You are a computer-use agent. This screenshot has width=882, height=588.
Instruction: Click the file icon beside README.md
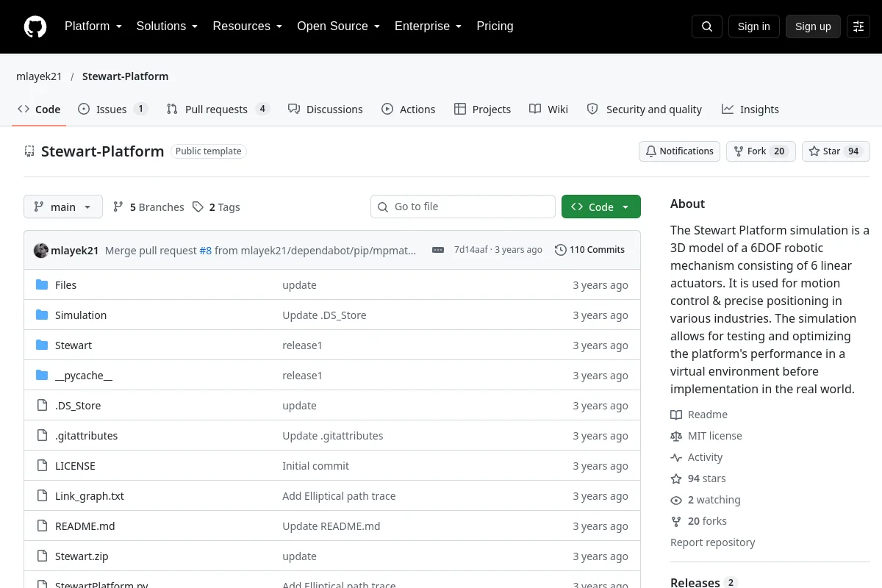42,526
